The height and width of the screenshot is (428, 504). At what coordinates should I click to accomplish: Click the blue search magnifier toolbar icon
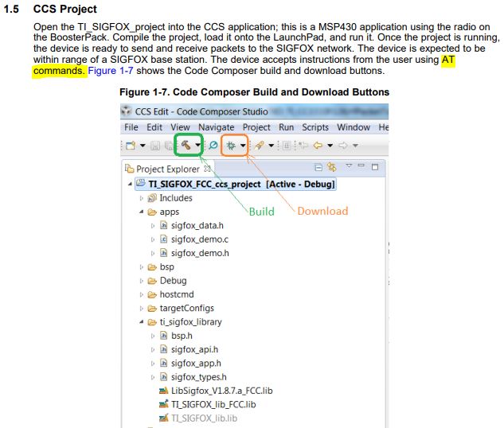point(213,146)
